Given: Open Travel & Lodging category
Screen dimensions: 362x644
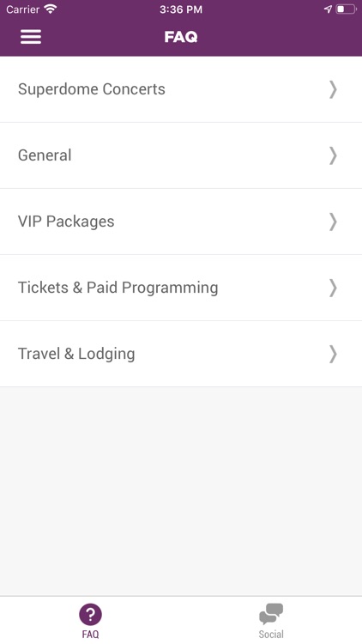Looking at the screenshot, I should click(181, 354).
